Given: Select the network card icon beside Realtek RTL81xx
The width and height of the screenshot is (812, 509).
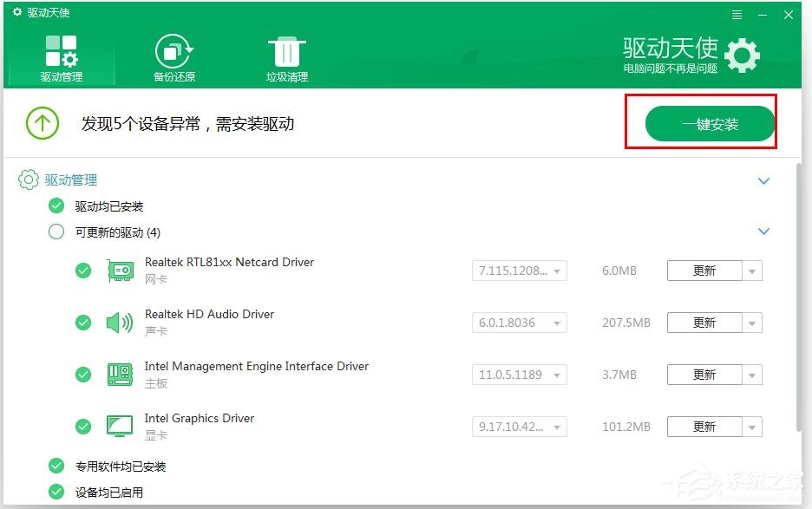Looking at the screenshot, I should (x=121, y=270).
